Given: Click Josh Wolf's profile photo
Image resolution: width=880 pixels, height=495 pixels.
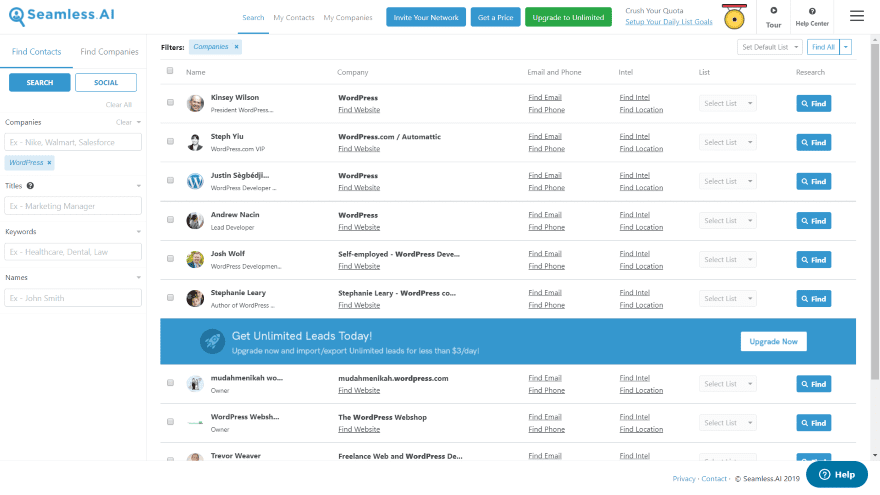Looking at the screenshot, I should coord(195,260).
